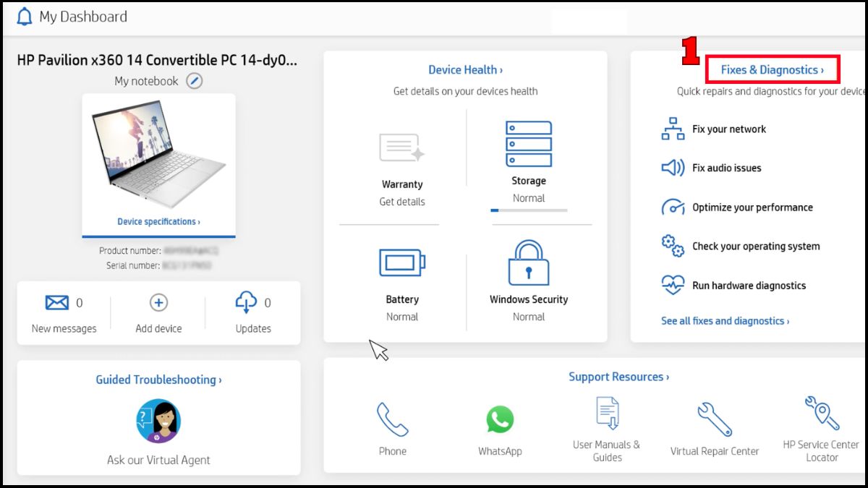Click the New messages label
Screen dimensions: 868x488
[64, 328]
